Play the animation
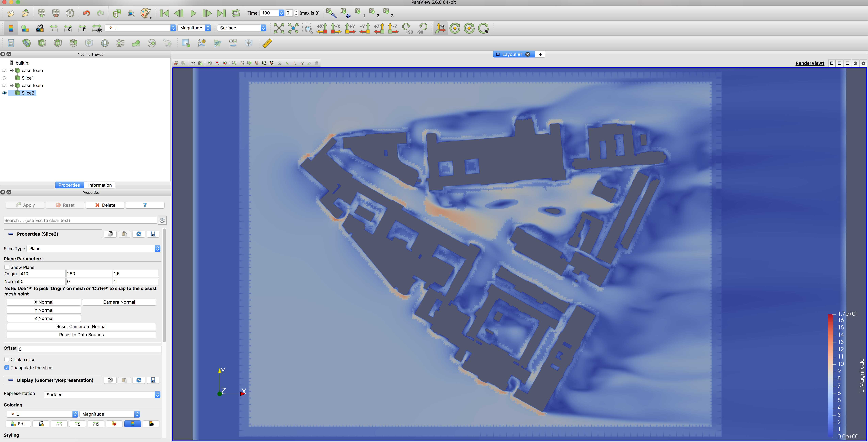The width and height of the screenshot is (868, 442). (x=193, y=13)
